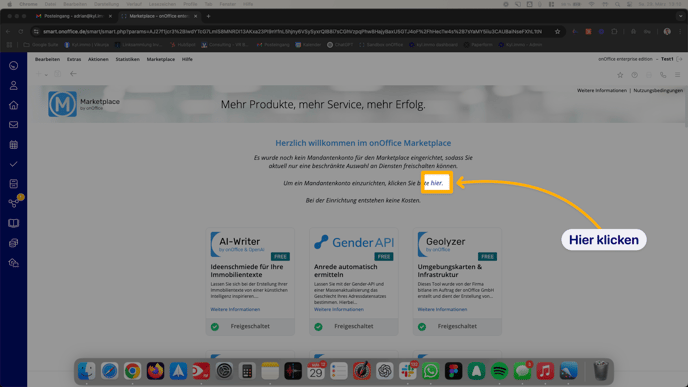Image resolution: width=688 pixels, height=387 pixels.
Task: Click the 'hier' link to set up account
Action: click(x=436, y=183)
